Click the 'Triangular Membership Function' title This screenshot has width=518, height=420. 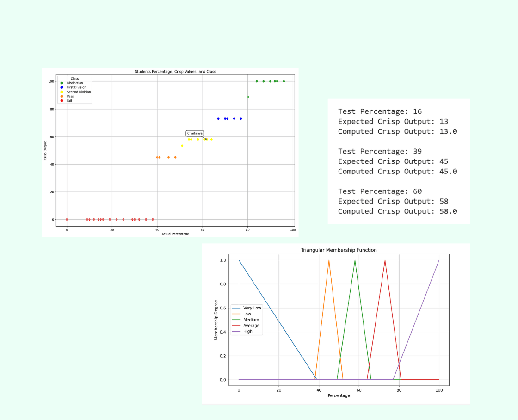click(x=338, y=250)
